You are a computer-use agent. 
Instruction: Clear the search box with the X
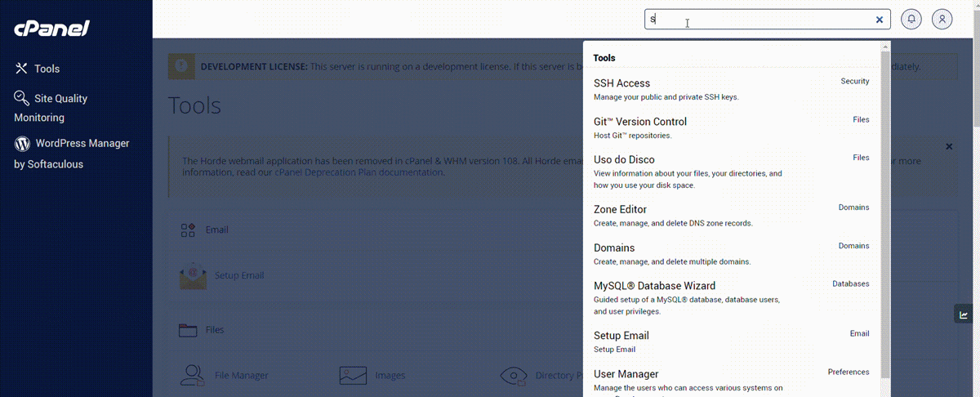pyautogui.click(x=880, y=20)
